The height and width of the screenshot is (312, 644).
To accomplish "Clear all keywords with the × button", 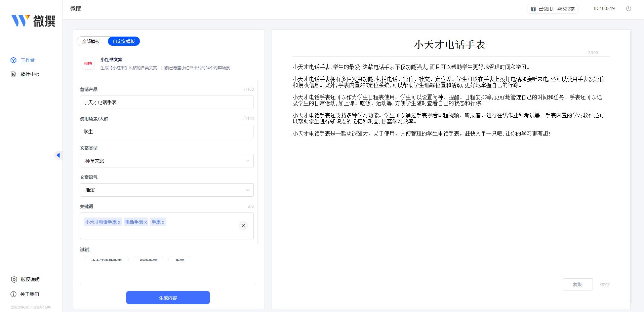I will [243, 226].
